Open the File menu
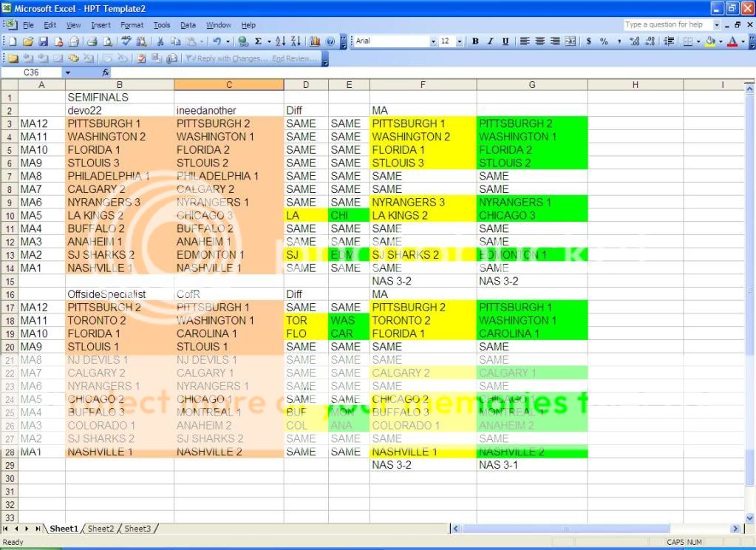The image size is (756, 550). point(28,25)
